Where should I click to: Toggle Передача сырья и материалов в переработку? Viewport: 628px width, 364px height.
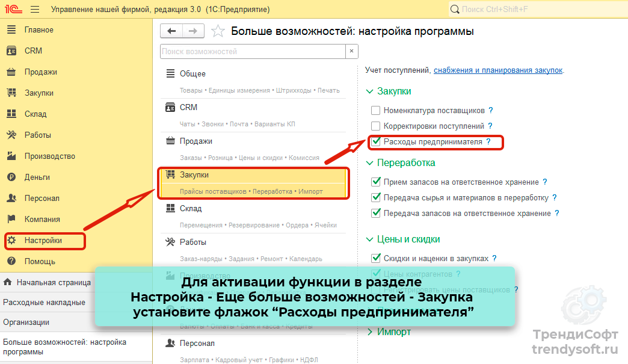click(x=376, y=197)
